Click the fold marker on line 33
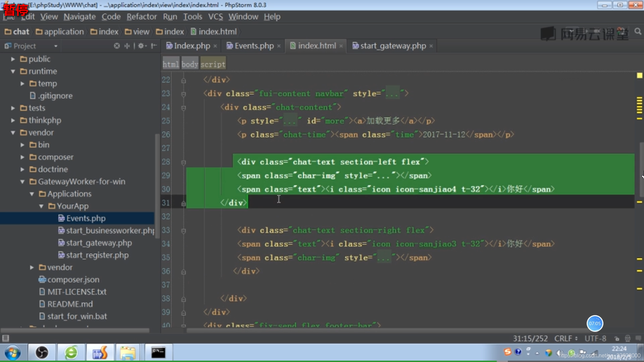The height and width of the screenshot is (362, 644). [183, 231]
